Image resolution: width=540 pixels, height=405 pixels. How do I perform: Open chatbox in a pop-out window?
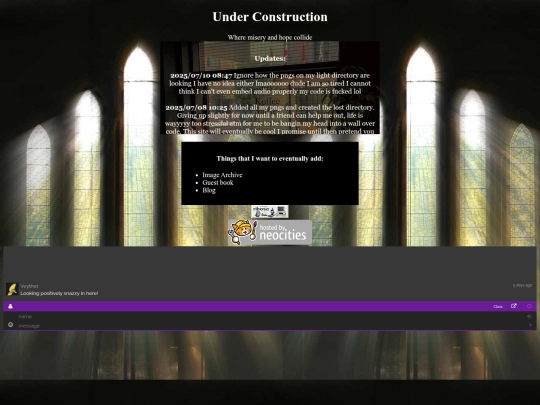click(513, 306)
